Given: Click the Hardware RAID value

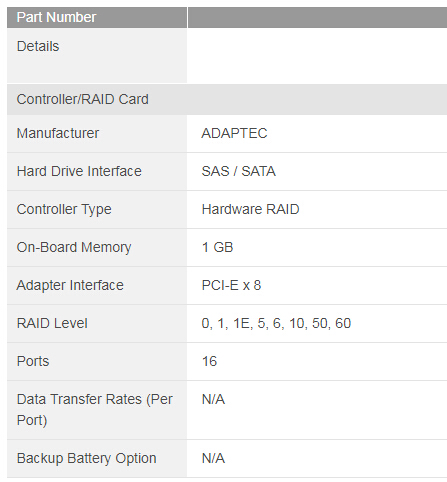Looking at the screenshot, I should [250, 209].
